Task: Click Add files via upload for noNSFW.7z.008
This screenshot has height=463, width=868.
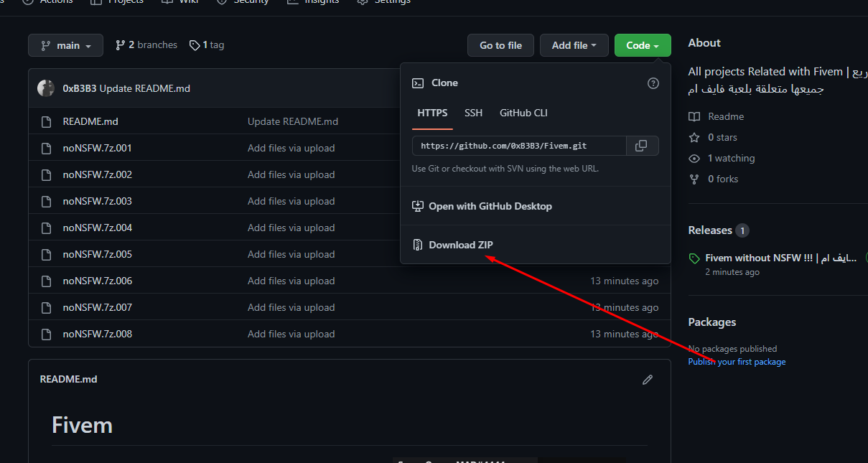Action: tap(291, 334)
